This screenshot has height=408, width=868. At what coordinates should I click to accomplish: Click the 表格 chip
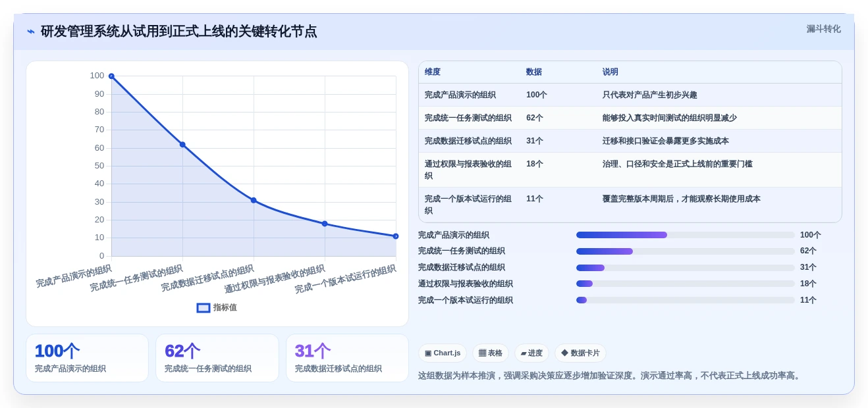coord(491,353)
